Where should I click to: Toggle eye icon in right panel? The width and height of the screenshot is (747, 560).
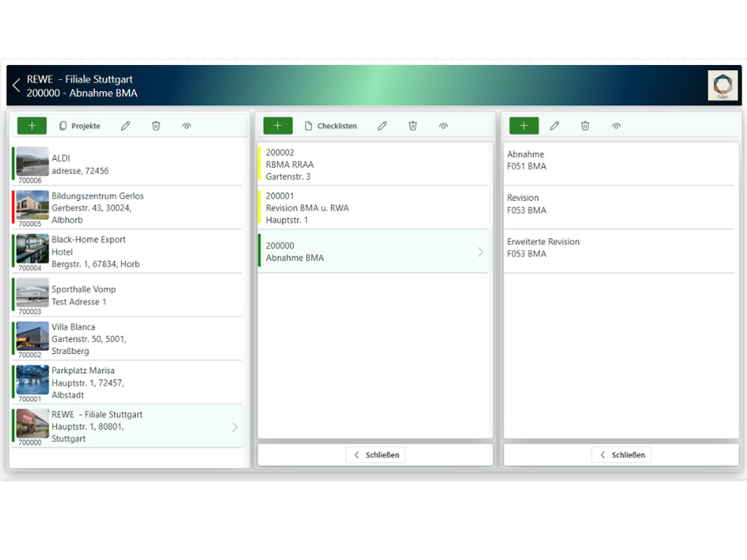[616, 125]
